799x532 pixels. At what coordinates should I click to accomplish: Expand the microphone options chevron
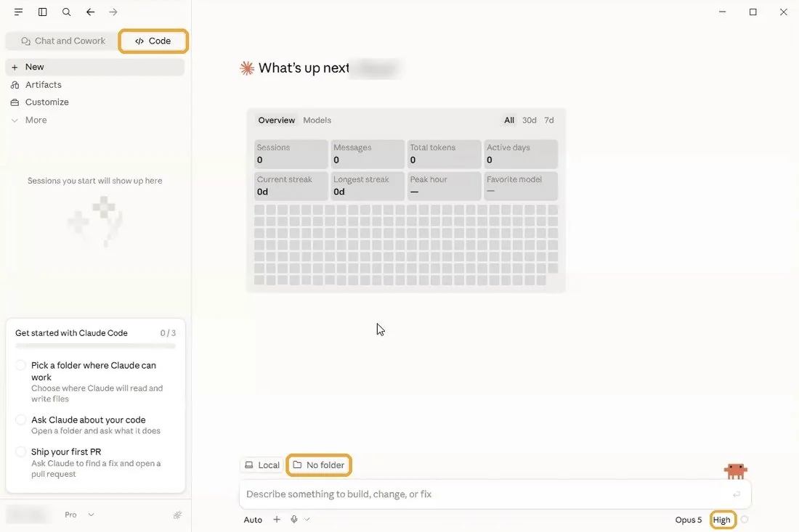(307, 519)
